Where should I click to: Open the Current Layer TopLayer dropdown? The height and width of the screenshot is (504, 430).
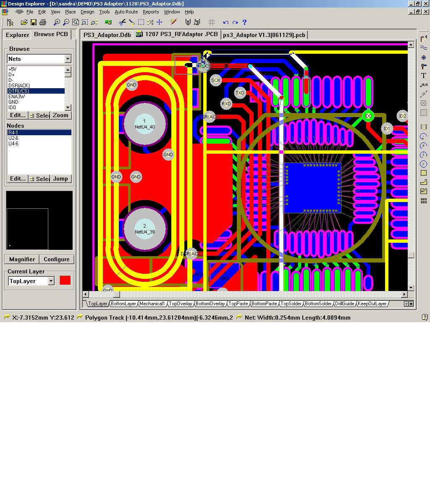coord(51,281)
